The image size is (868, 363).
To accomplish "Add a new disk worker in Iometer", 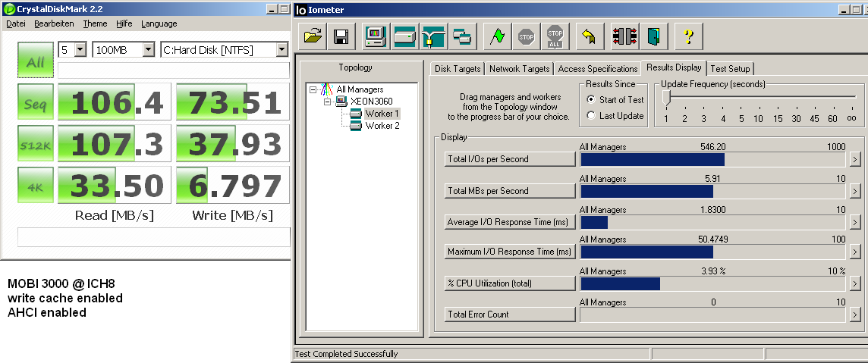I will pyautogui.click(x=404, y=37).
